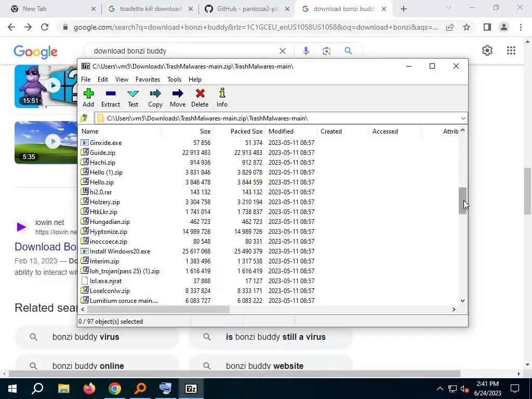This screenshot has height=399, width=532.
Task: Click the bonzi buddy virus related search
Action: [x=97, y=337]
